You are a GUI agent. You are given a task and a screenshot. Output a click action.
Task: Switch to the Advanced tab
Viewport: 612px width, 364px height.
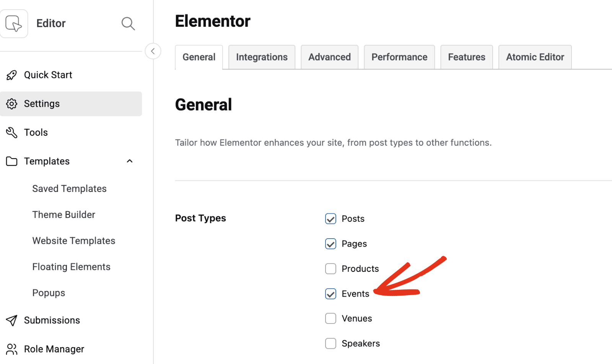click(x=329, y=57)
